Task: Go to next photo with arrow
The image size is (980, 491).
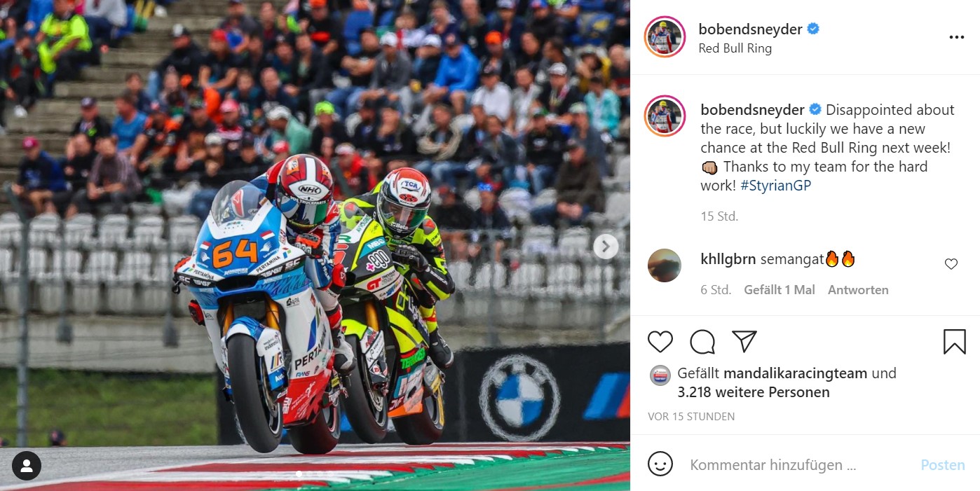Action: [606, 246]
